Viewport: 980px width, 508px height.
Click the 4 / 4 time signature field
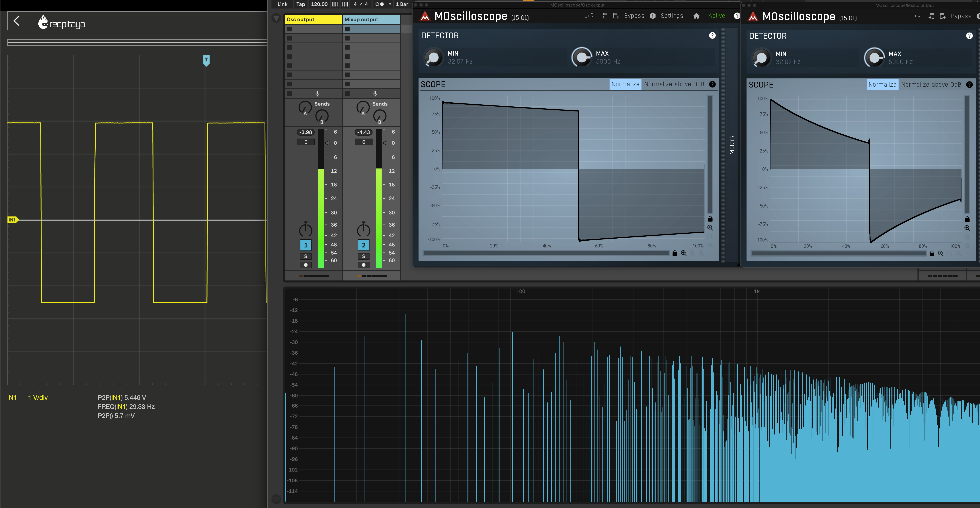click(x=361, y=4)
